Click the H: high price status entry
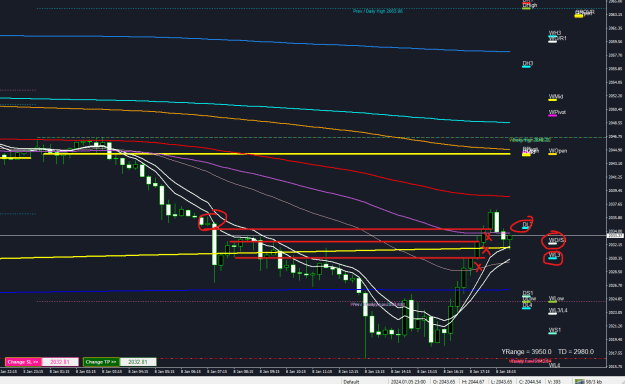This screenshot has height=384, width=625. pyautogui.click(x=473, y=382)
